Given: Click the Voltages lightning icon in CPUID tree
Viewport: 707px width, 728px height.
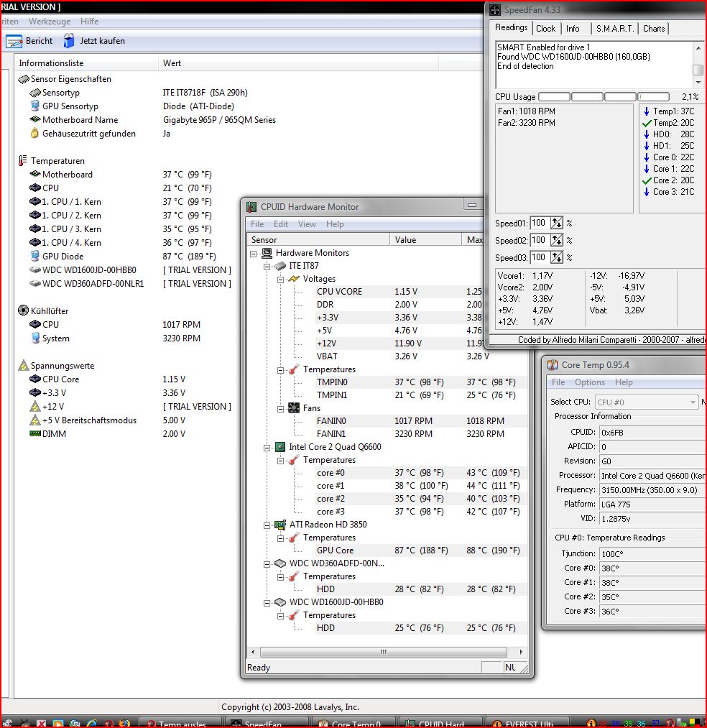Looking at the screenshot, I should pyautogui.click(x=293, y=279).
